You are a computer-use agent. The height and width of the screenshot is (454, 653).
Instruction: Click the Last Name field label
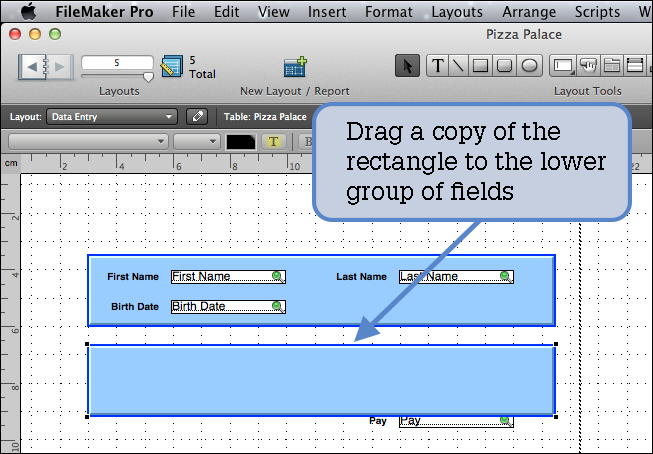pyautogui.click(x=361, y=277)
